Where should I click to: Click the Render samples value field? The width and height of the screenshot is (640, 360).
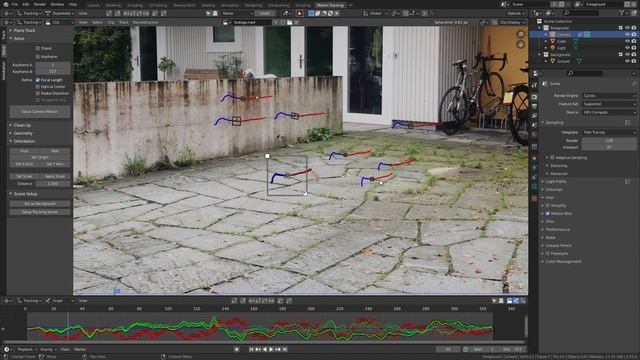[x=609, y=140]
